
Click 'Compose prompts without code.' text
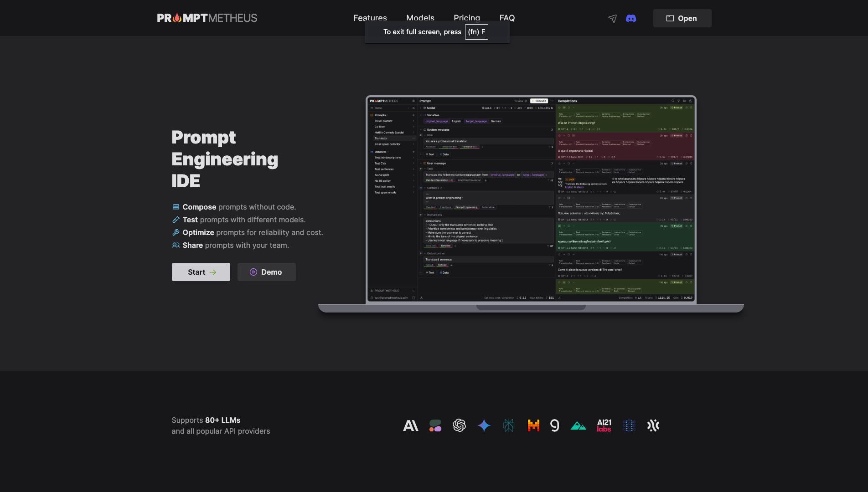(239, 207)
